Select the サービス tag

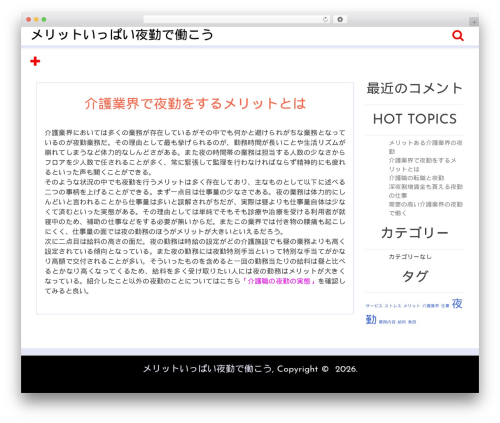point(374,306)
